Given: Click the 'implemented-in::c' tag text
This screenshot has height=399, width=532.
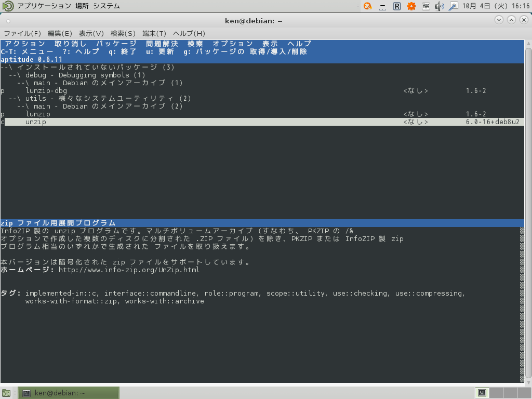Looking at the screenshot, I should (x=60, y=294).
